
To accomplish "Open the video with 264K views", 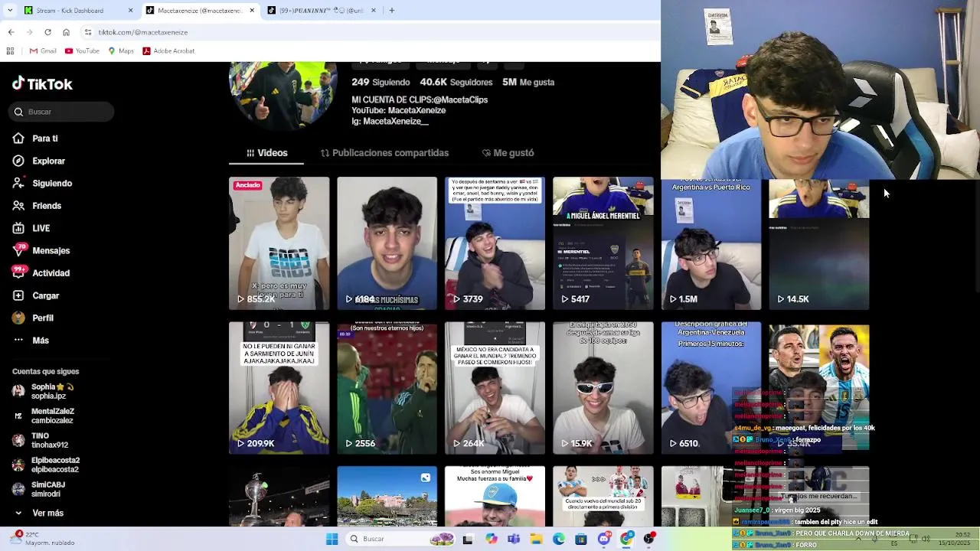I will [495, 388].
